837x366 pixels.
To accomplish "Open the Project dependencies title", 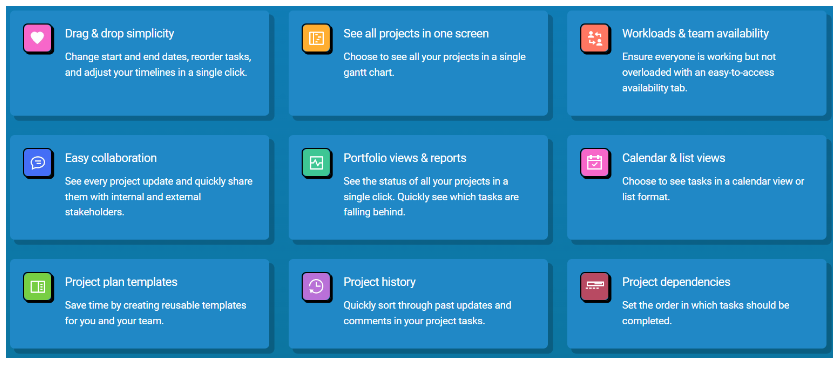I will click(676, 282).
